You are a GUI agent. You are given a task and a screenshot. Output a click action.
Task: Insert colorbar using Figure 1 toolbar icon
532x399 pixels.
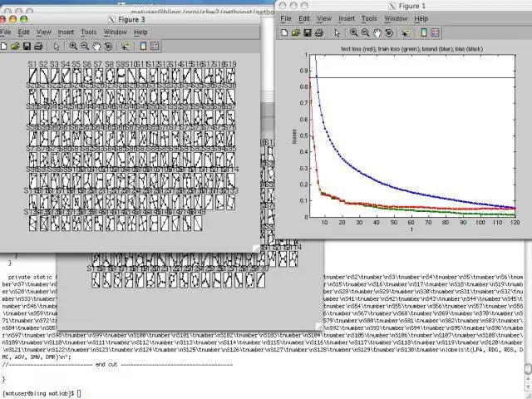[x=424, y=32]
